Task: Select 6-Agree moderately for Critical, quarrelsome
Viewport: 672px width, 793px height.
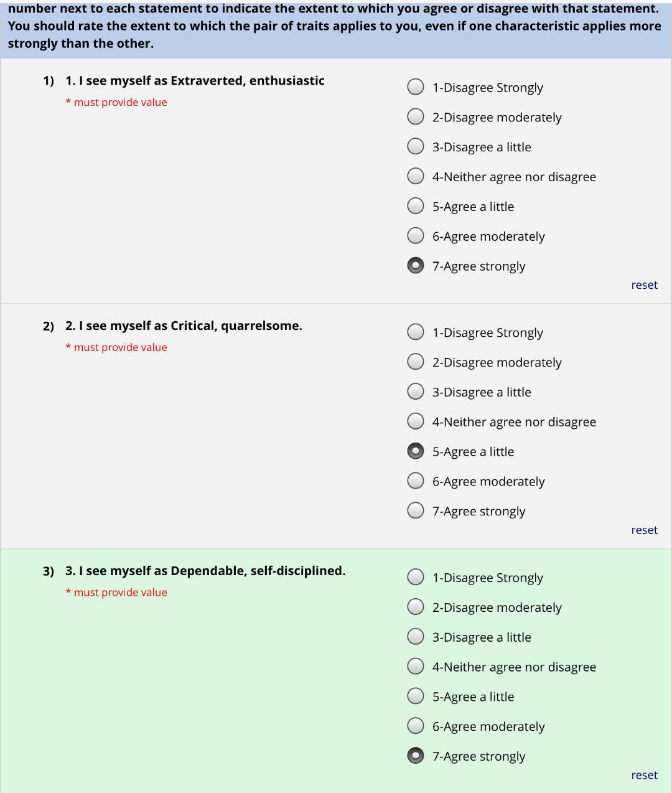Action: click(x=416, y=481)
